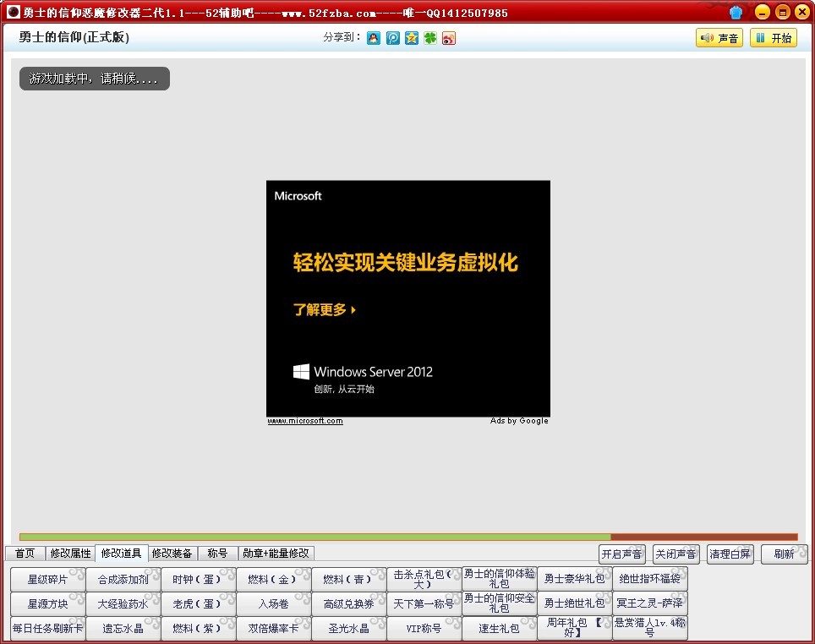The height and width of the screenshot is (644, 815).
Task: Click the Microsoft ad banner headline
Action: coord(406,262)
